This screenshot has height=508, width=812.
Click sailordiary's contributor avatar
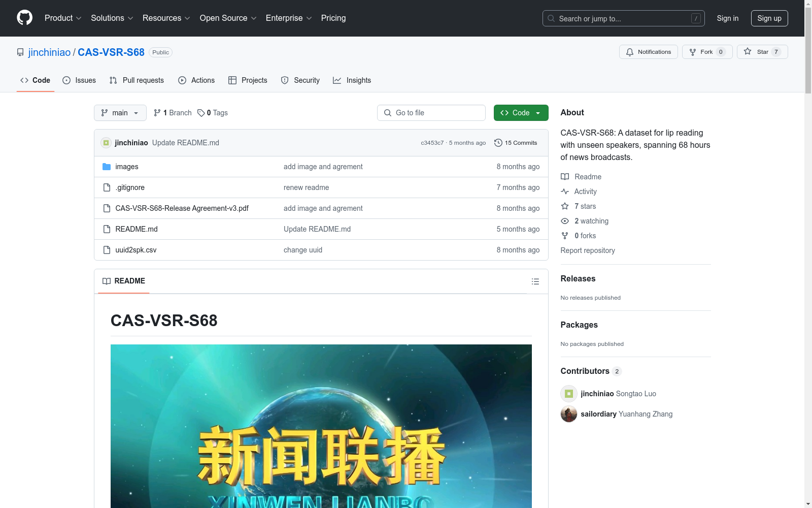[x=568, y=414]
